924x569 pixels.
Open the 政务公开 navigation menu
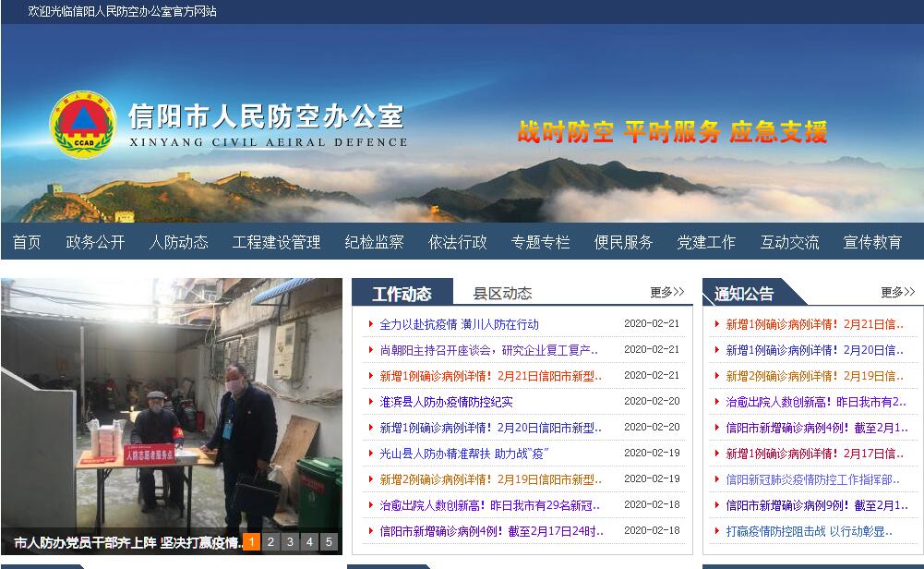(x=95, y=242)
